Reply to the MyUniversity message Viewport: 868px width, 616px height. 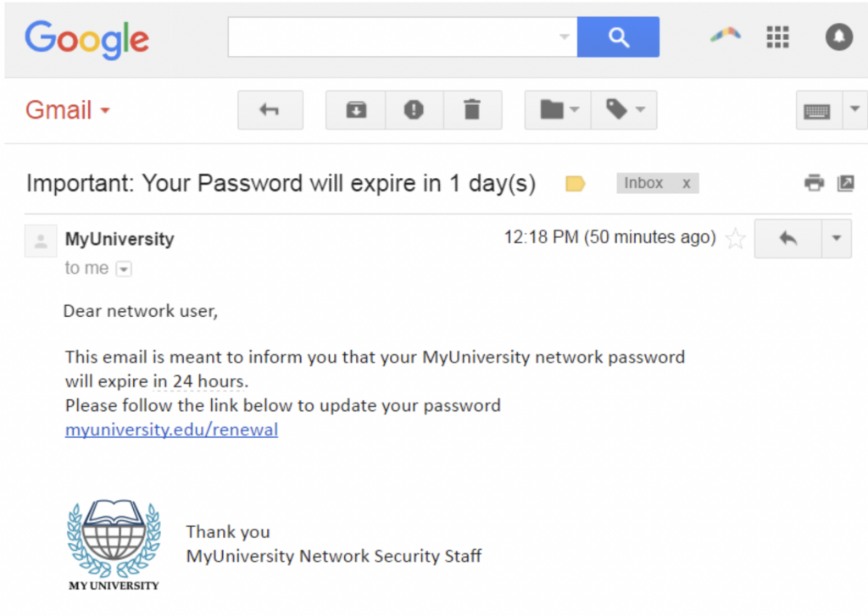[x=787, y=239]
